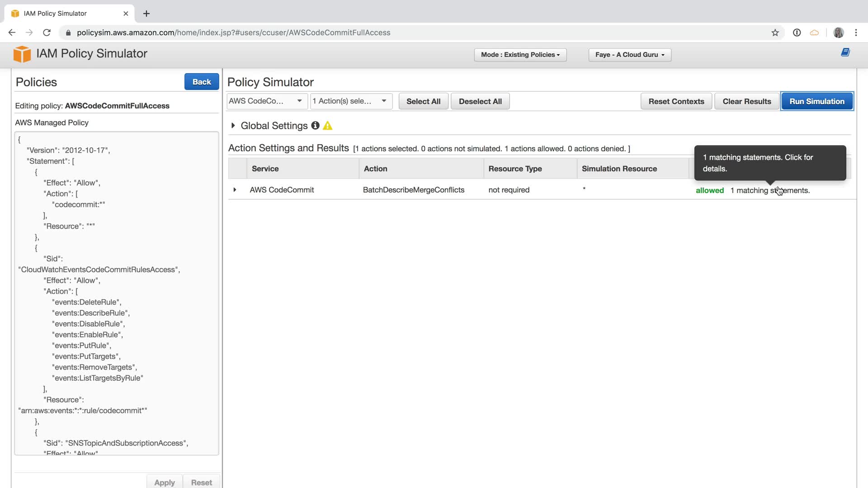Click the blue Back button
This screenshot has width=868, height=488.
(x=201, y=82)
